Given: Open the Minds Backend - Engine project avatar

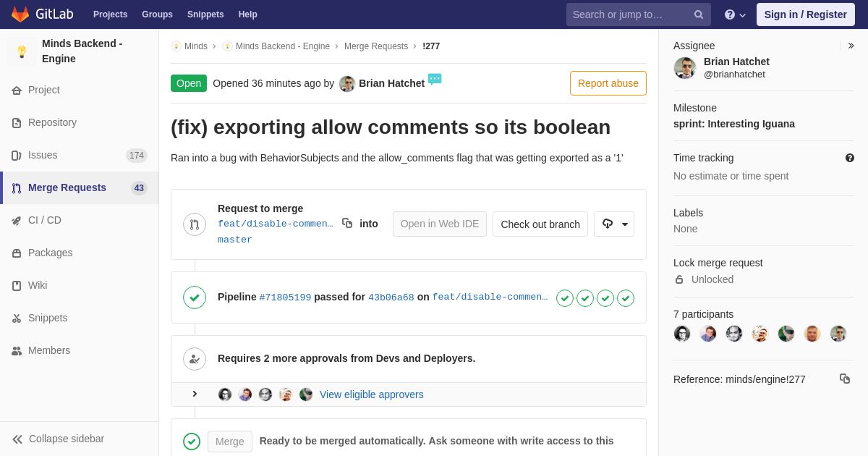Looking at the screenshot, I should tap(22, 51).
